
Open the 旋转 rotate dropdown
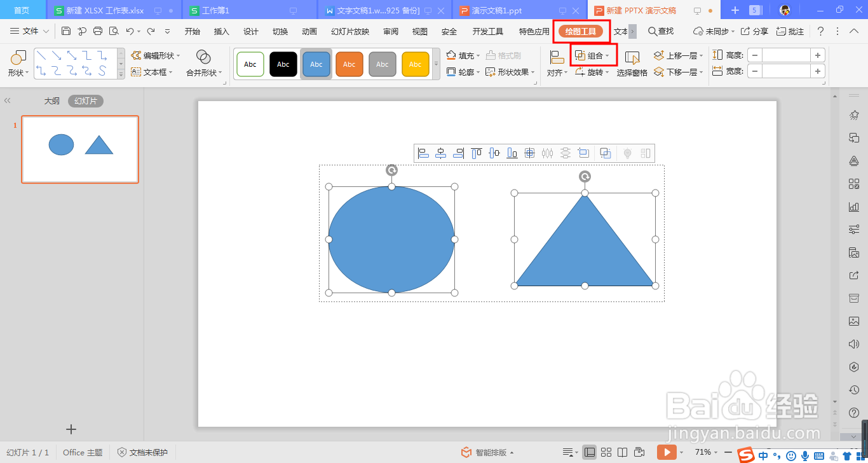592,73
